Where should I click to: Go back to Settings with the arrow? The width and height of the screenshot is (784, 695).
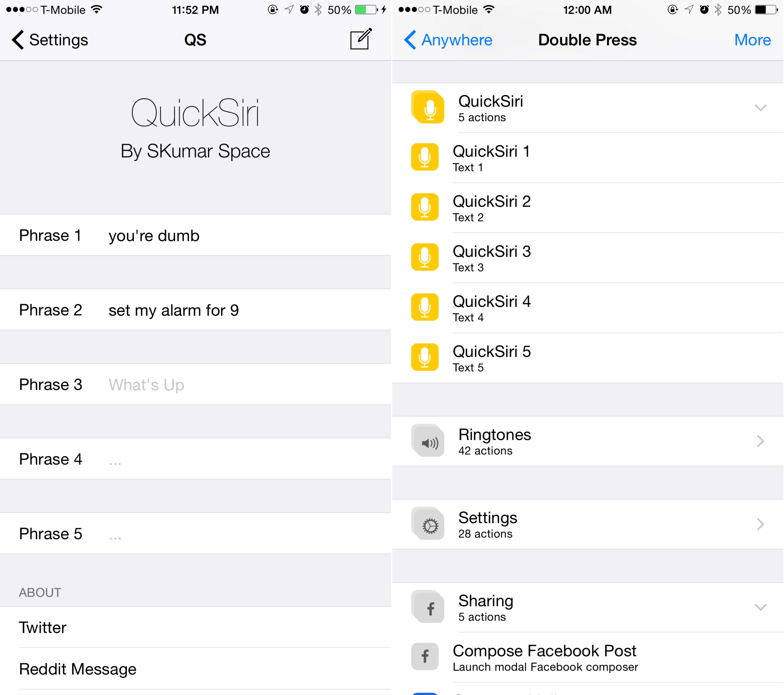[50, 40]
